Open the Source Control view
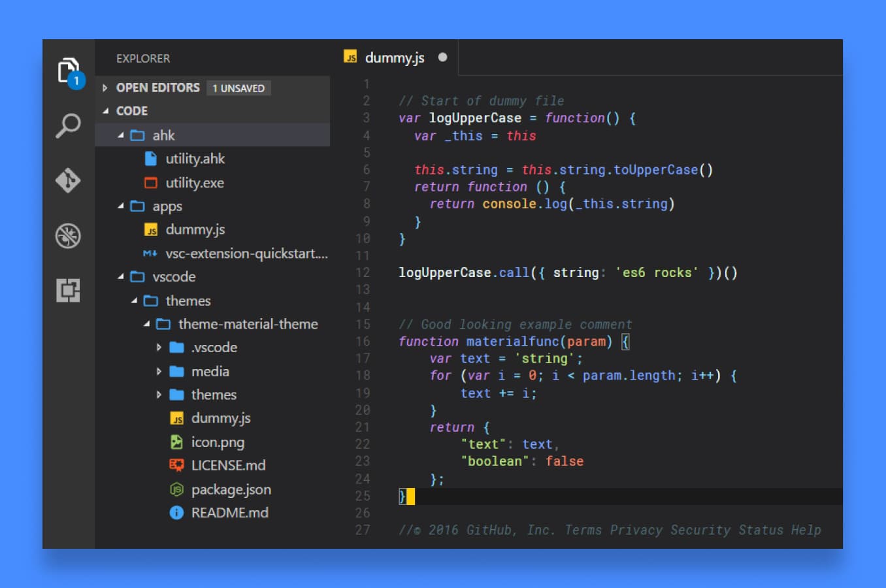The height and width of the screenshot is (588, 886). point(69,181)
